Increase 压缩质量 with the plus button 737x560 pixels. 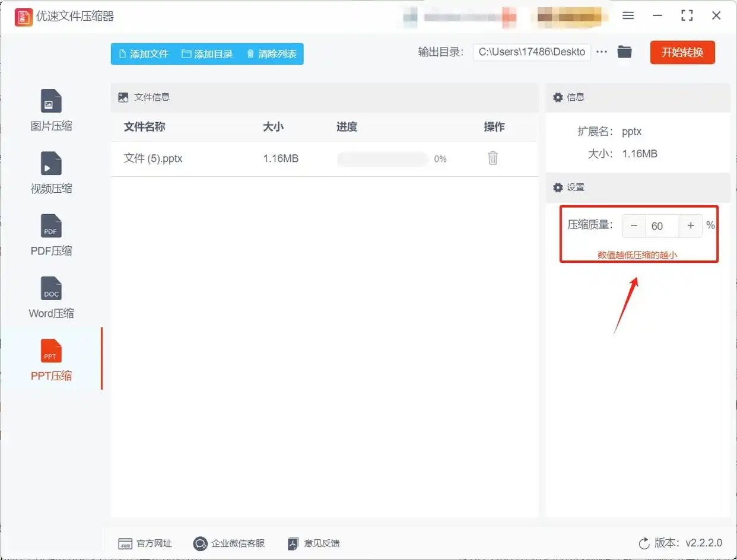coord(691,225)
